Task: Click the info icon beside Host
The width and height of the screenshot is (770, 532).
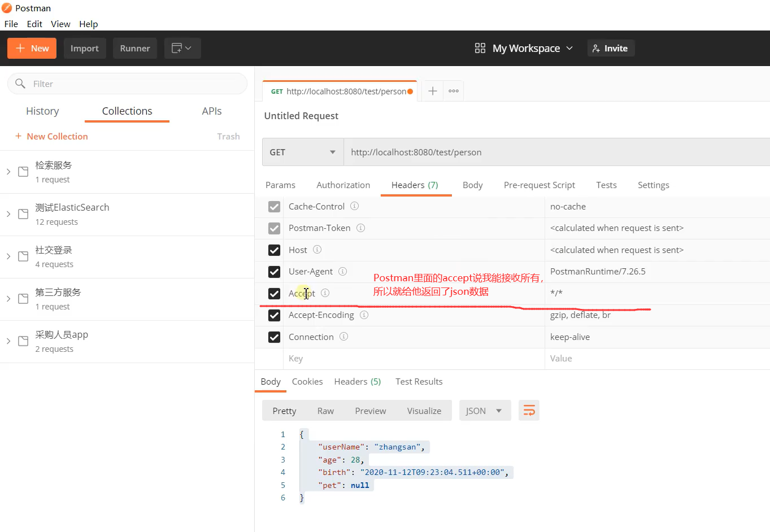Action: (317, 250)
